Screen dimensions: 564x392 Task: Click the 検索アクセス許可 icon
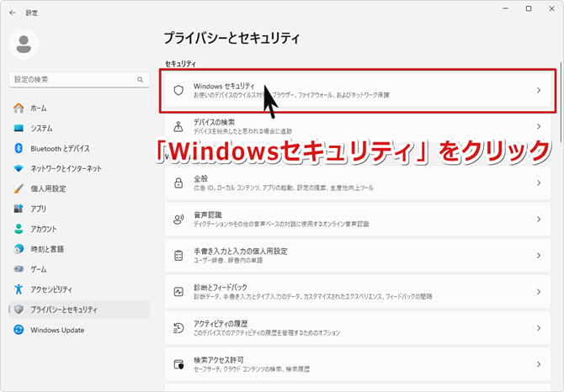coord(178,364)
